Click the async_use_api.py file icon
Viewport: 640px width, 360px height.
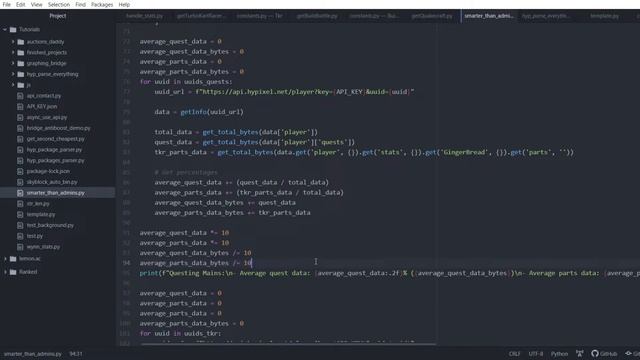[20, 117]
